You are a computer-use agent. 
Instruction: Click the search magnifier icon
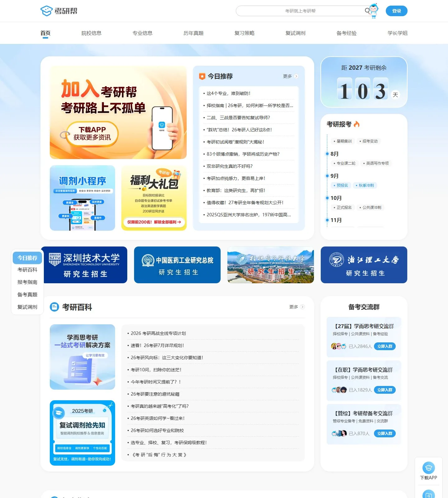tap(367, 11)
